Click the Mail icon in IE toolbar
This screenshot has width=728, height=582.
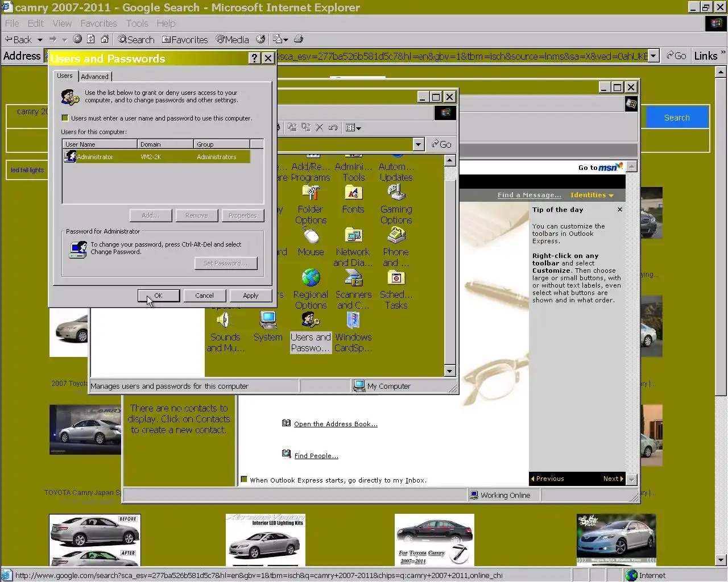277,39
